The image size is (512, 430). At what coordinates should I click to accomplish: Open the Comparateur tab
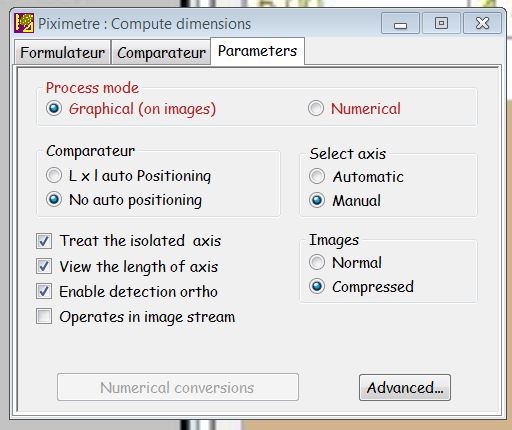point(161,52)
